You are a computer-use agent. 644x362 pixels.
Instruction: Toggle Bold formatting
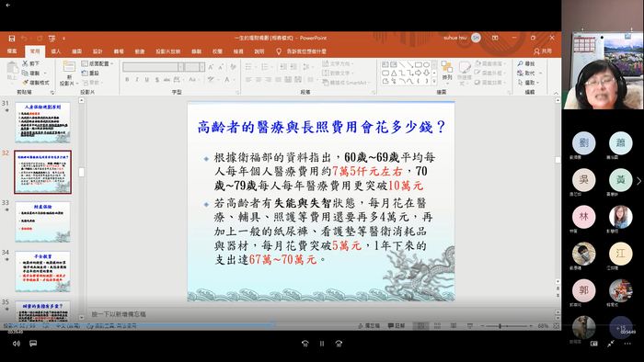coord(127,80)
